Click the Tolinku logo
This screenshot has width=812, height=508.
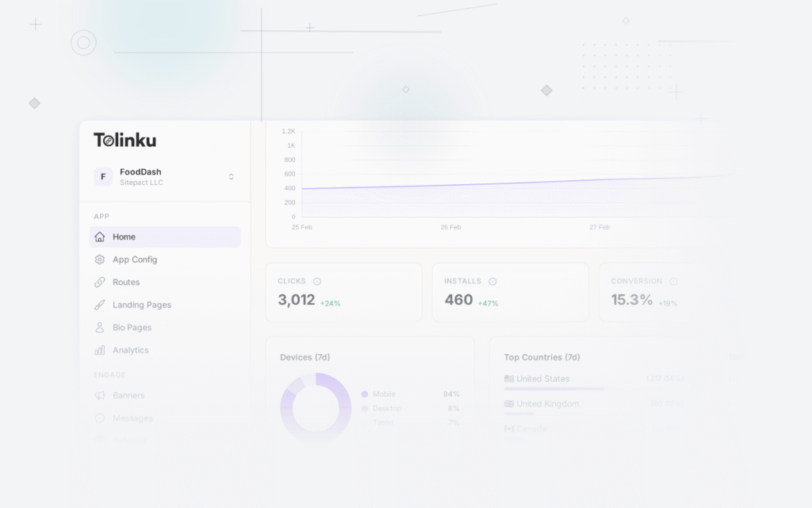point(124,139)
